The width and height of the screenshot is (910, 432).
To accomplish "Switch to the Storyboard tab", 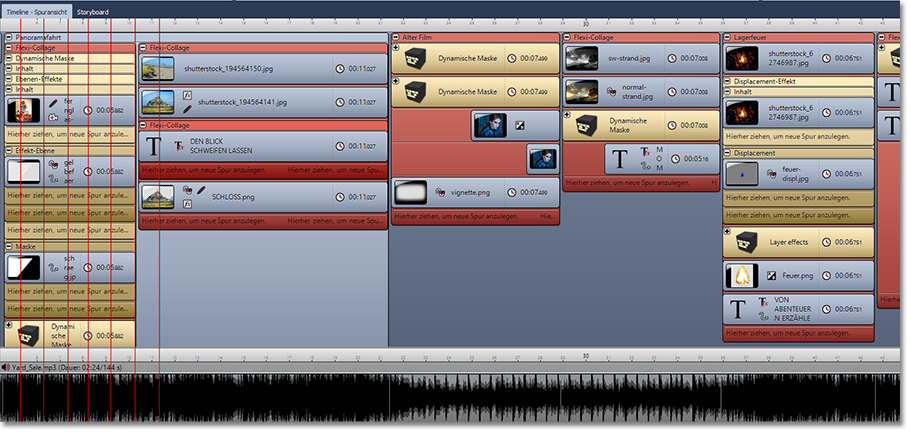I will [x=92, y=11].
